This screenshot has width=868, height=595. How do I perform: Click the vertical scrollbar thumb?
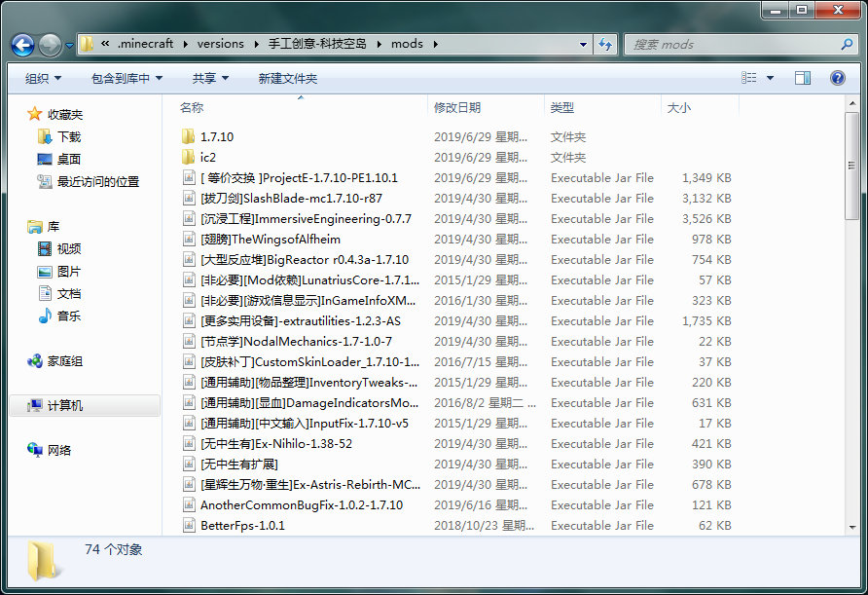tap(852, 166)
